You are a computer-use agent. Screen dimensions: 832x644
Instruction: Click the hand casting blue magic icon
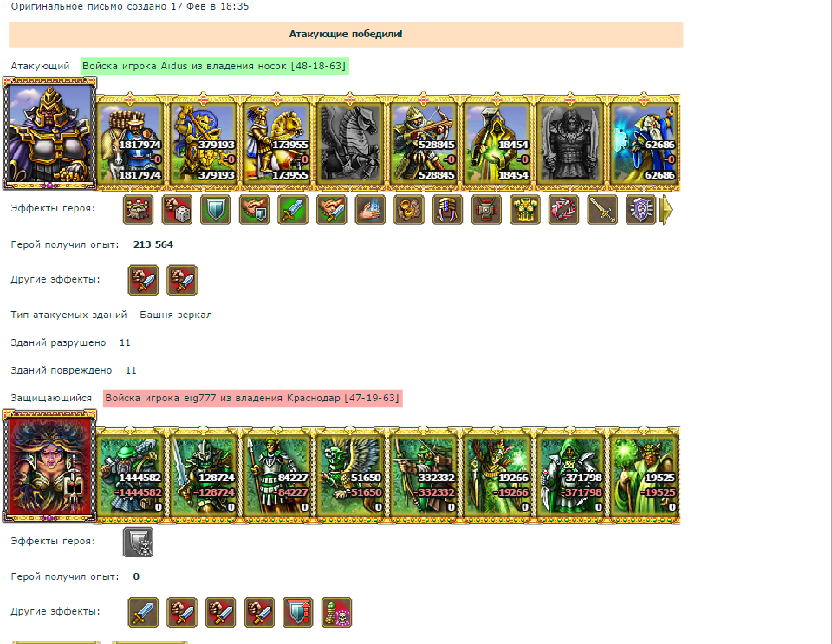[x=370, y=210]
